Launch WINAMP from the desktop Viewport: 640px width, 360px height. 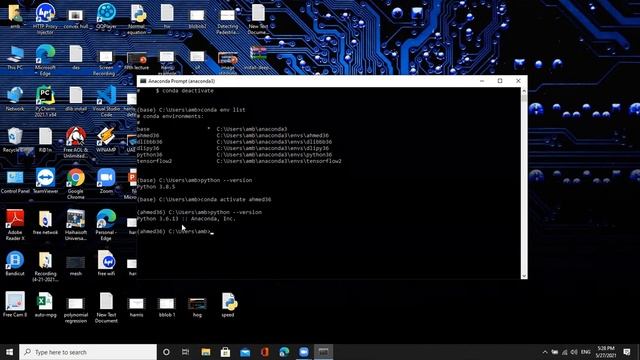tap(106, 140)
